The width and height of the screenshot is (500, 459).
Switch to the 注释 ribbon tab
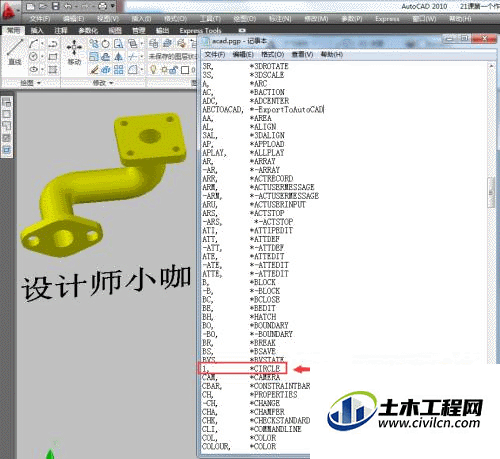click(60, 30)
